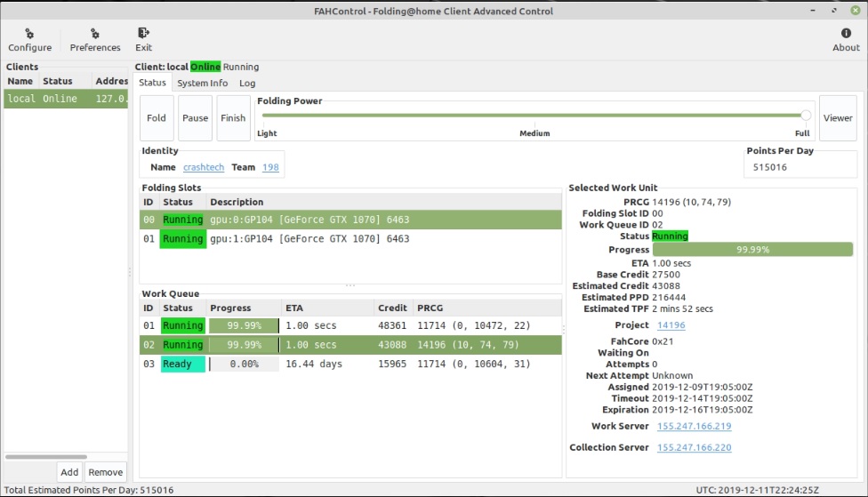Select the local client row
868x497 pixels.
(x=66, y=99)
